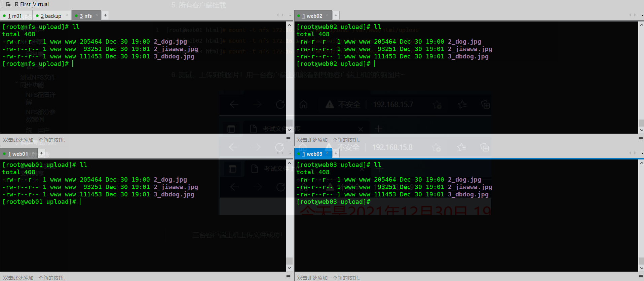Click the quick bar placeholder text under web01 terminal
Viewport: 644px width, 281px height.
pyautogui.click(x=34, y=278)
